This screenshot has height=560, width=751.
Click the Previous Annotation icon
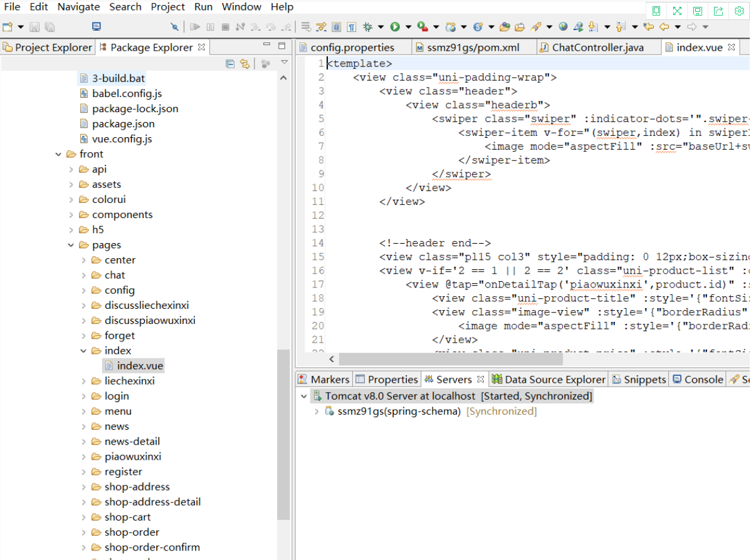coord(621,27)
